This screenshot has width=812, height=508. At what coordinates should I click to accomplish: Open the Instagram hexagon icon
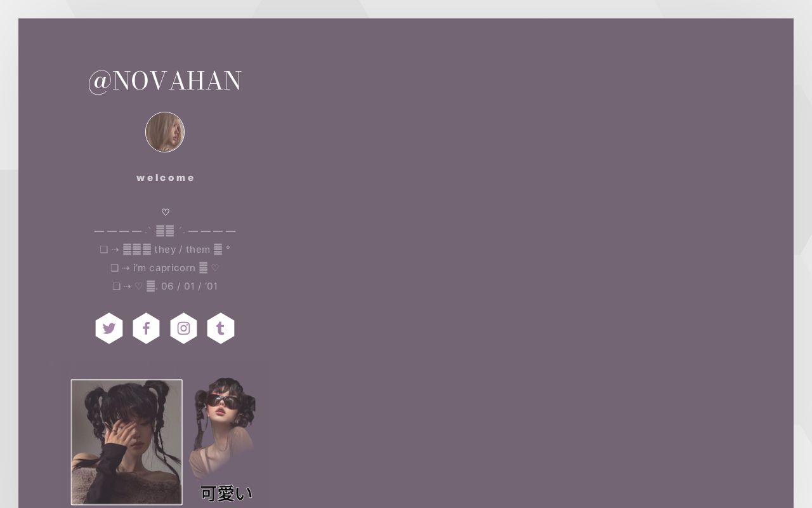pyautogui.click(x=183, y=328)
